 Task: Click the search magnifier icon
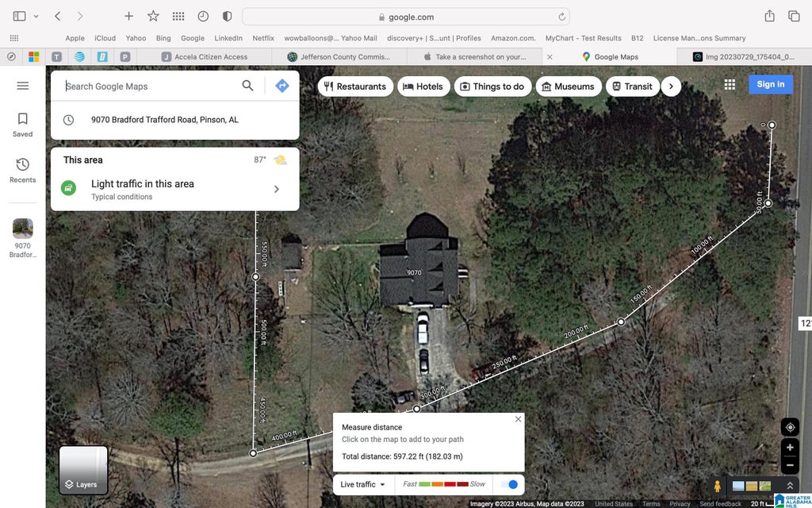tap(247, 86)
